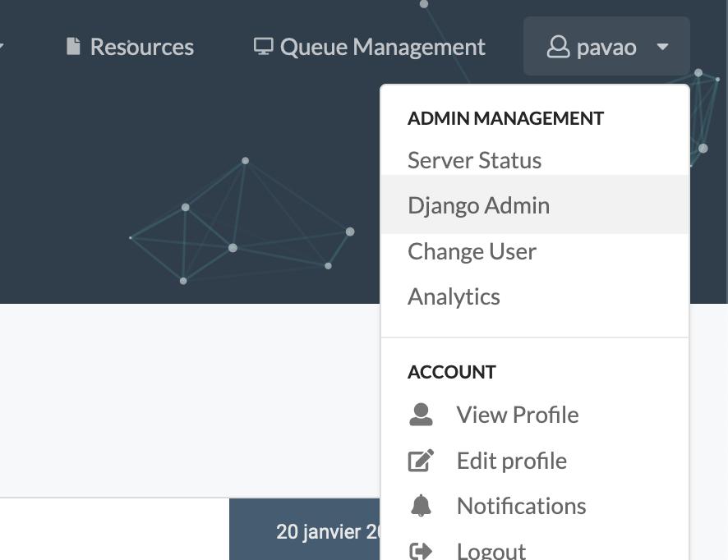The width and height of the screenshot is (728, 560).
Task: Click the View Profile link
Action: [x=518, y=415]
